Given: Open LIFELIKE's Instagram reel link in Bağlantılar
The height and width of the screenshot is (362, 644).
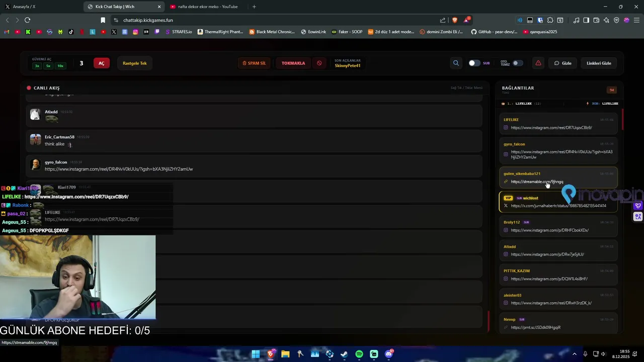Looking at the screenshot, I should pos(551,128).
